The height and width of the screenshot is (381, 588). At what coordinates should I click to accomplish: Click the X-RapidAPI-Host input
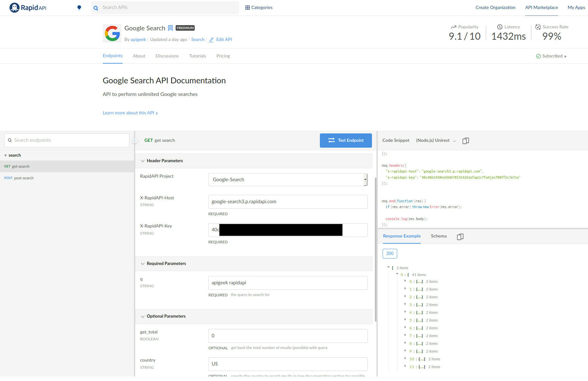tap(288, 202)
